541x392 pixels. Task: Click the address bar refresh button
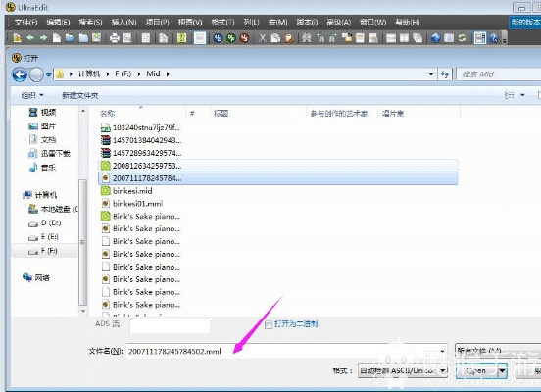coord(445,74)
